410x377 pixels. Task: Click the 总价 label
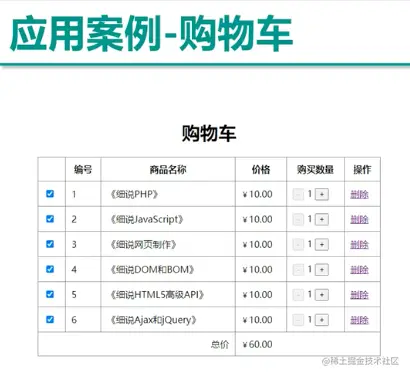pyautogui.click(x=220, y=344)
